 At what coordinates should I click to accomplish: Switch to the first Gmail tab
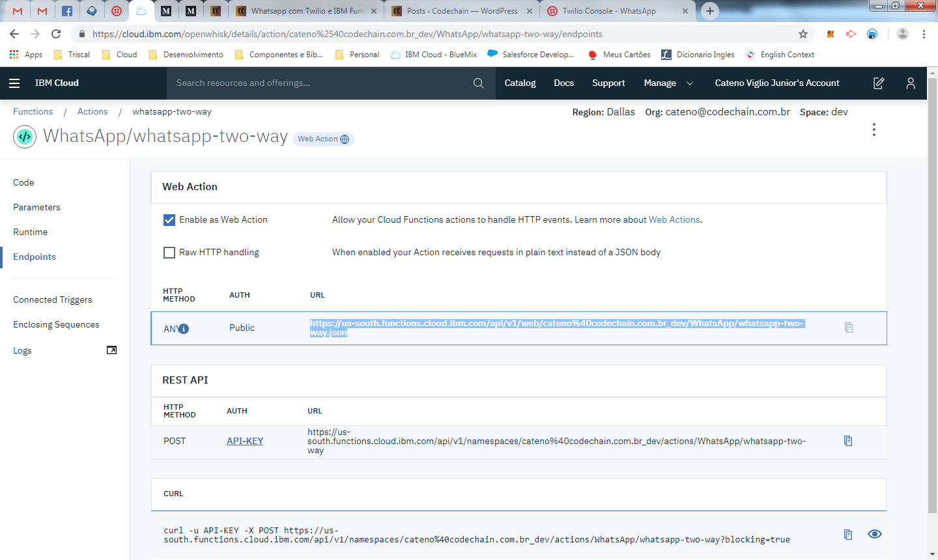(x=18, y=11)
